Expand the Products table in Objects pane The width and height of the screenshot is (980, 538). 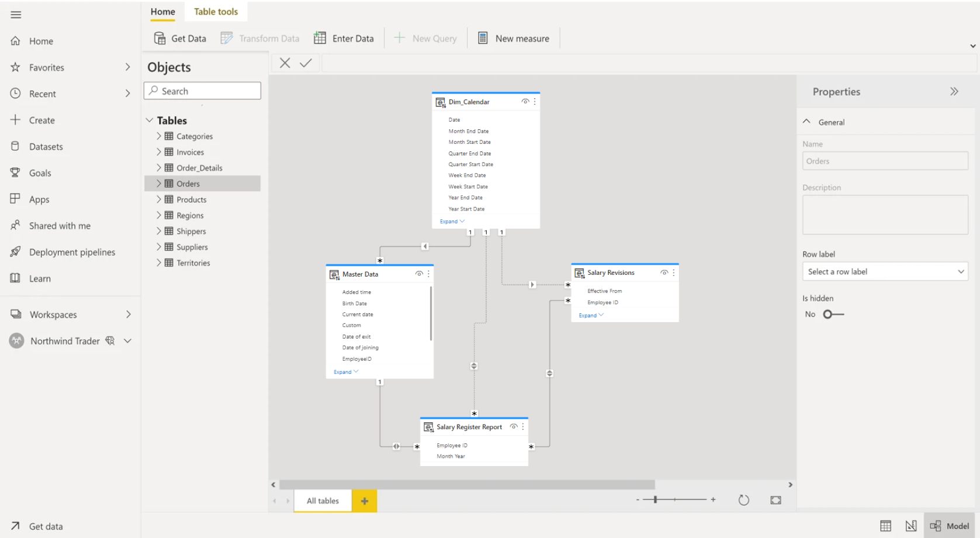click(x=158, y=199)
